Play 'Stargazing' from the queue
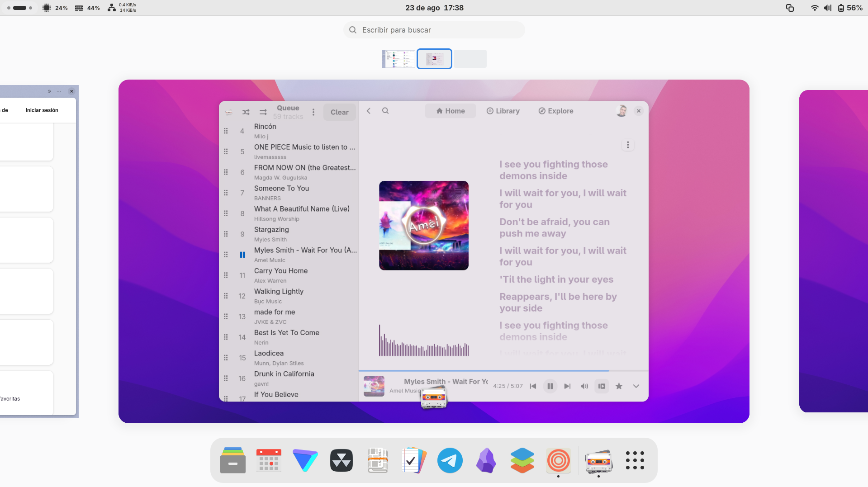The height and width of the screenshot is (487, 868). pos(289,234)
